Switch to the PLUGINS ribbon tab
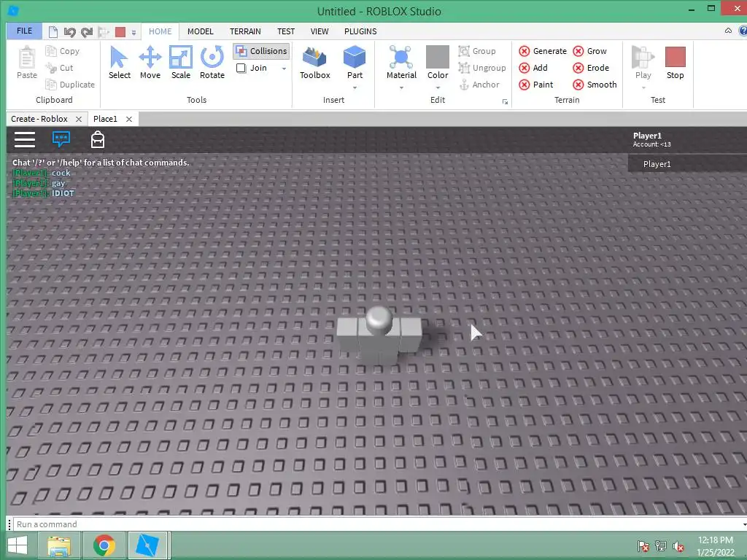 point(360,31)
